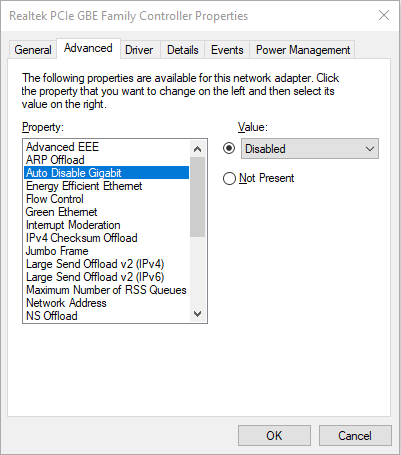Pick Jumbo Frame in the property list
401x455 pixels.
tap(107, 251)
